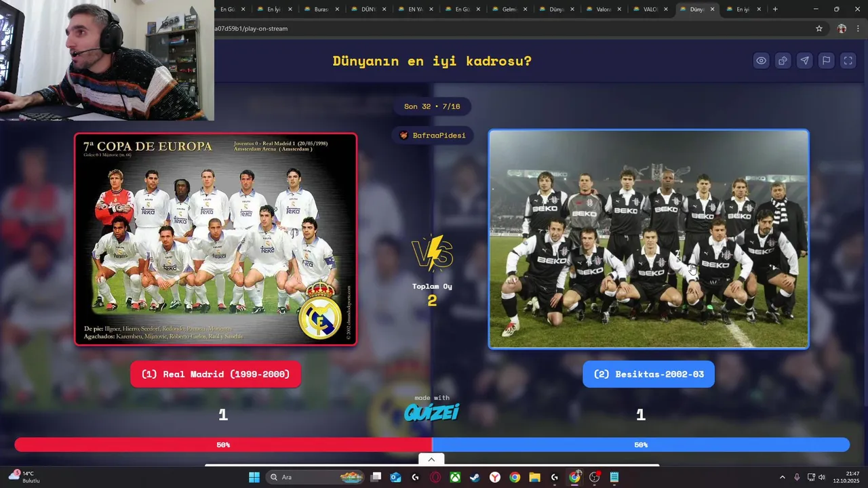
Task: Click the flag report icon
Action: [x=826, y=61]
